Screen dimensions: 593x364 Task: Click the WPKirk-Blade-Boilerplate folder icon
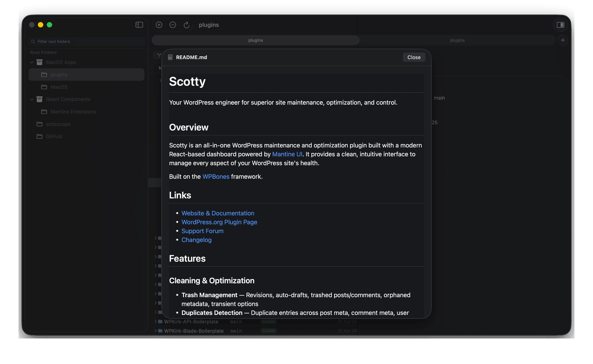click(160, 331)
